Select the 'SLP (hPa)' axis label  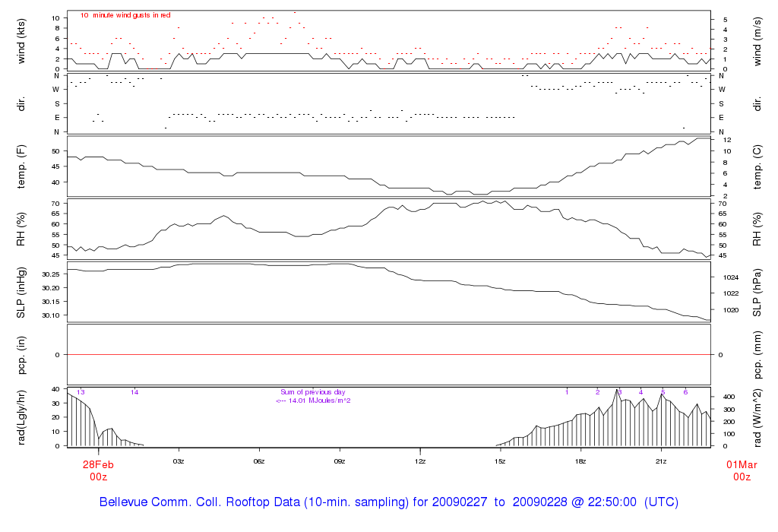coord(757,293)
